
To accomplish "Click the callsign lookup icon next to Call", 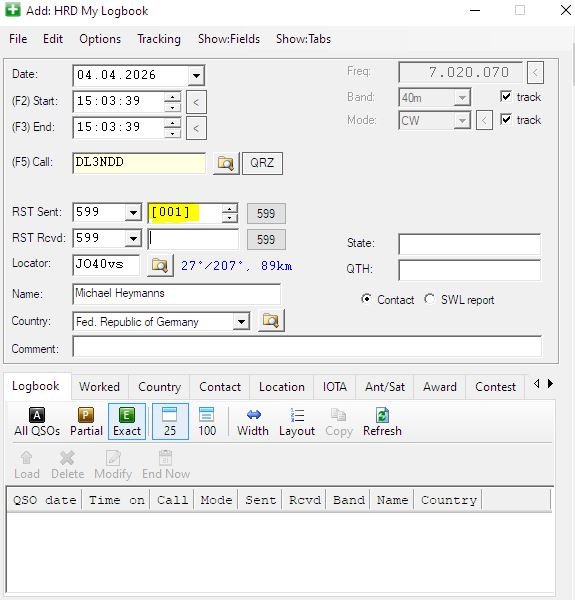I will 226,163.
